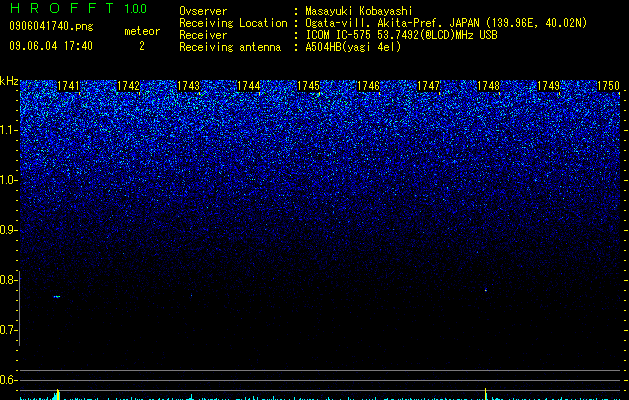The height and width of the screenshot is (400, 629).
Task: Click the 1747 time marker
Action: point(428,86)
